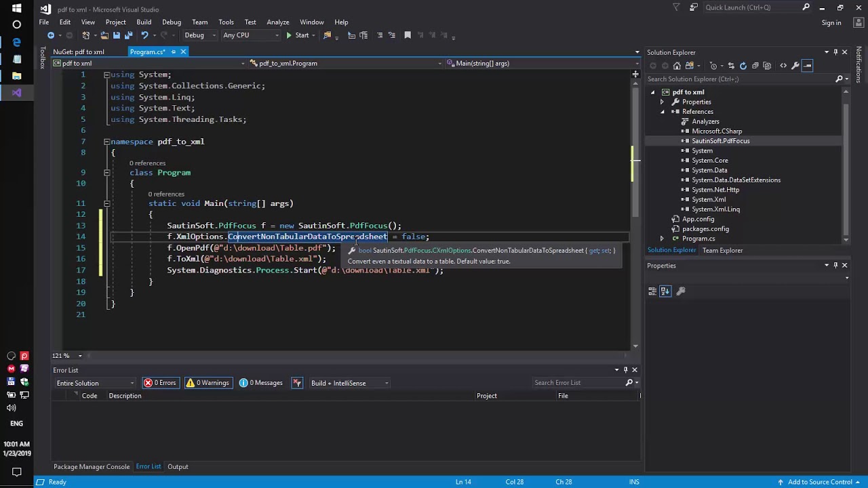
Task: Click the Open File toolbar icon
Action: [104, 35]
